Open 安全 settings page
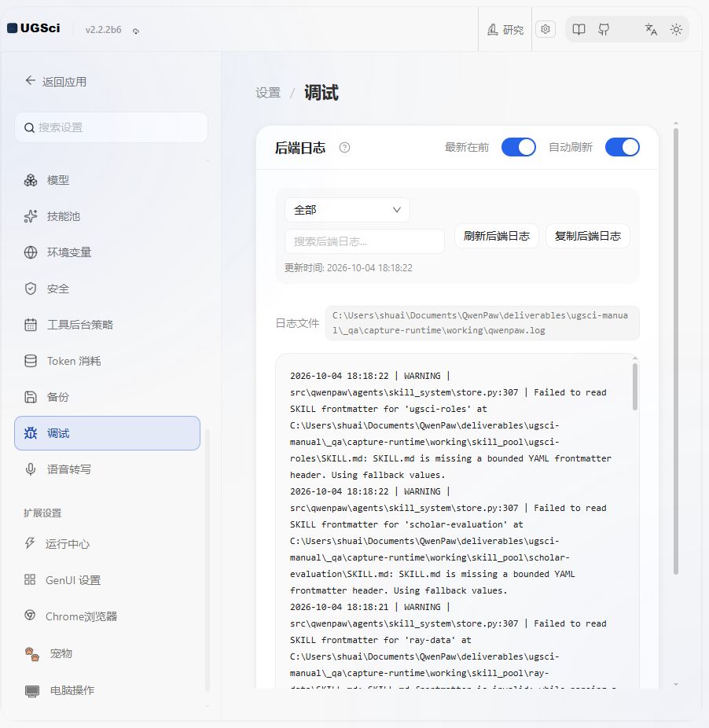The height and width of the screenshot is (728, 709). coord(107,289)
